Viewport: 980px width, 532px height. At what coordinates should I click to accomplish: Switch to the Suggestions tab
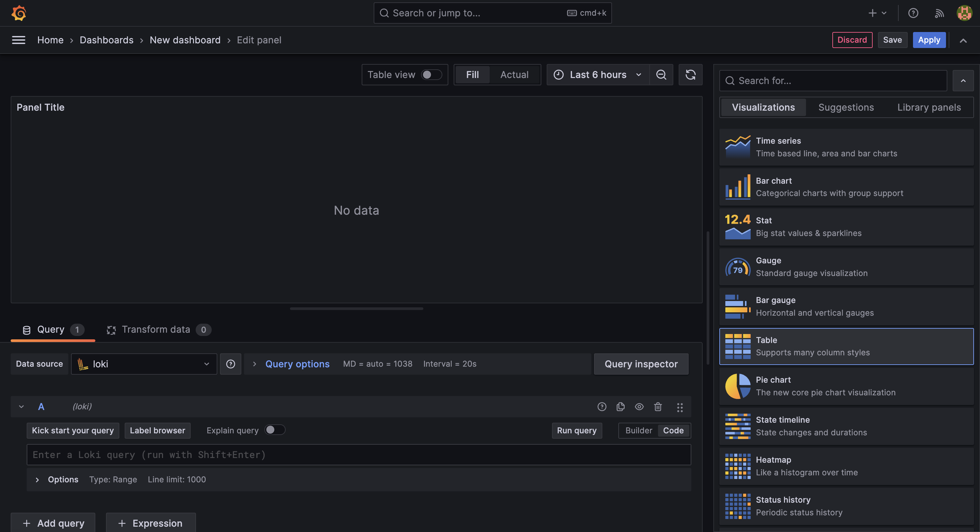tap(846, 107)
